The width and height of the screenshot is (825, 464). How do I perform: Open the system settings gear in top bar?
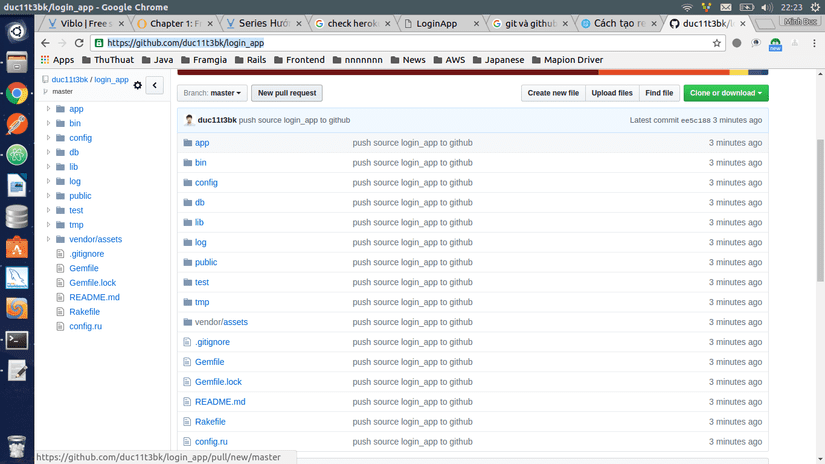click(x=815, y=7)
